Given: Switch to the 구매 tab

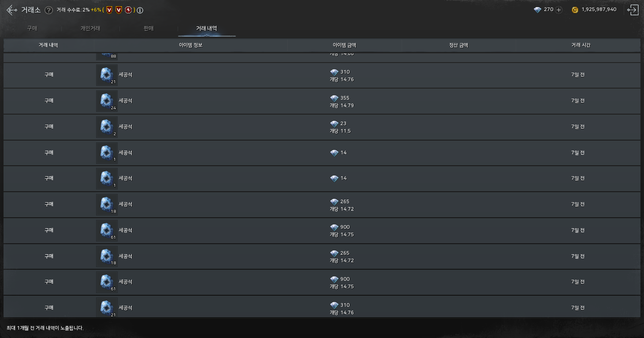Looking at the screenshot, I should pos(32,29).
